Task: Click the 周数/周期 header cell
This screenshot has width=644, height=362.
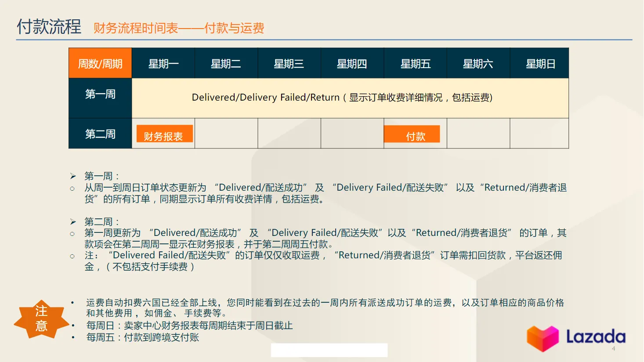Action: pyautogui.click(x=100, y=63)
